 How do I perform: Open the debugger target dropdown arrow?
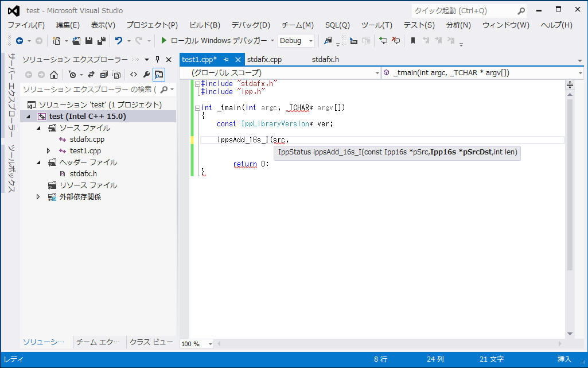click(272, 41)
